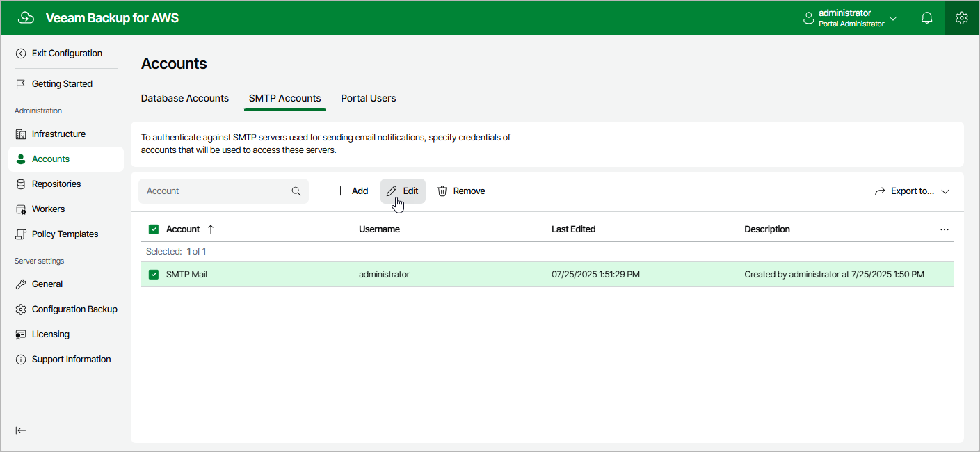Open Repositories in sidebar
980x452 pixels.
pos(56,184)
